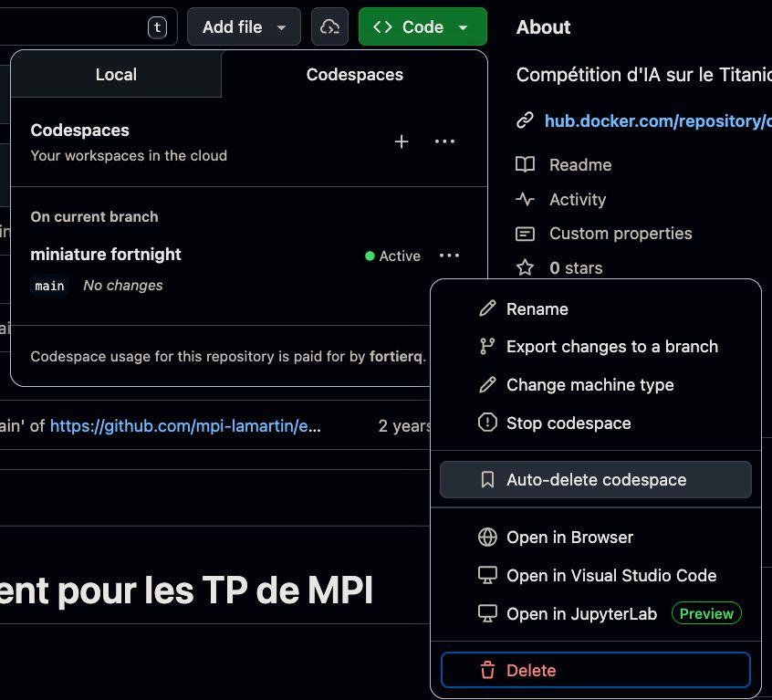Expand the Add file dropdown
This screenshot has height=700, width=772.
pos(244,27)
